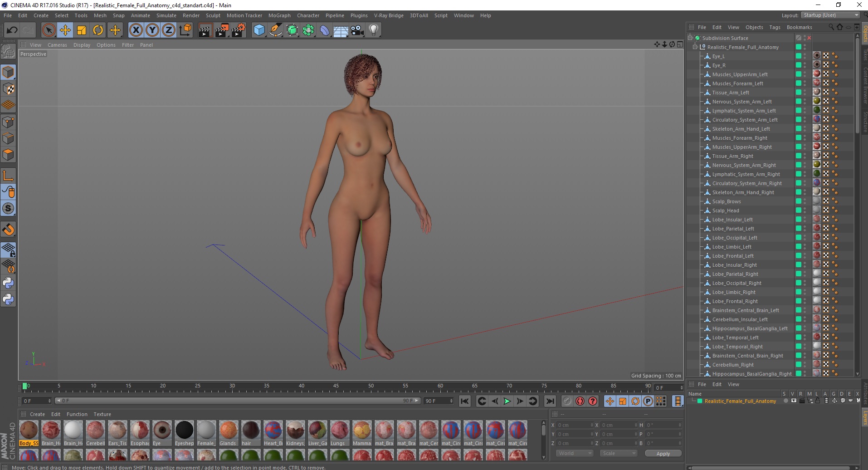
Task: Add a Light object
Action: pos(374,30)
